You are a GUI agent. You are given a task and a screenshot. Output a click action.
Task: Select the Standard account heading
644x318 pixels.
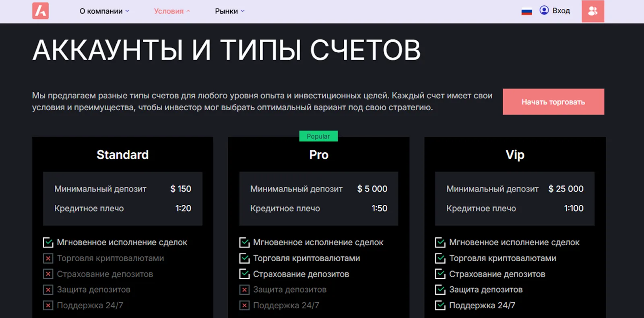coord(123,155)
